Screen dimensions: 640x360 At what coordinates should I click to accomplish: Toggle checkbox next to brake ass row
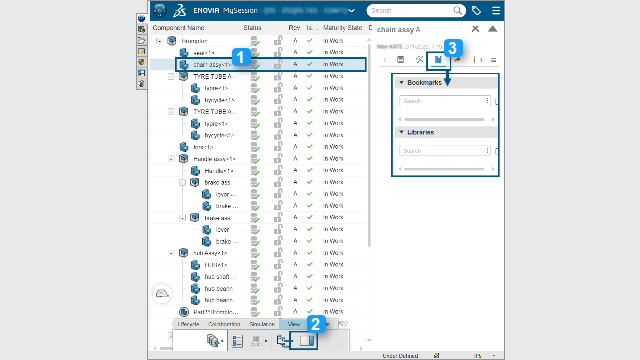pos(182,182)
